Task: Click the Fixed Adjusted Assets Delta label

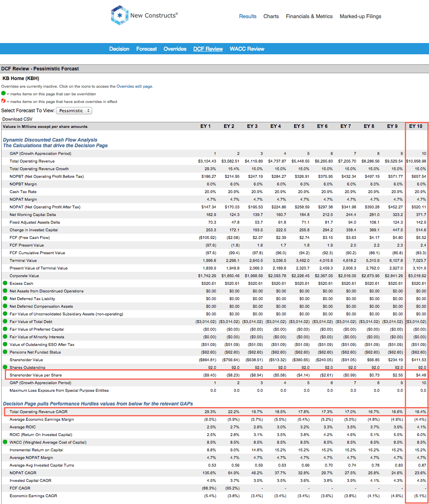Action: pos(35,222)
